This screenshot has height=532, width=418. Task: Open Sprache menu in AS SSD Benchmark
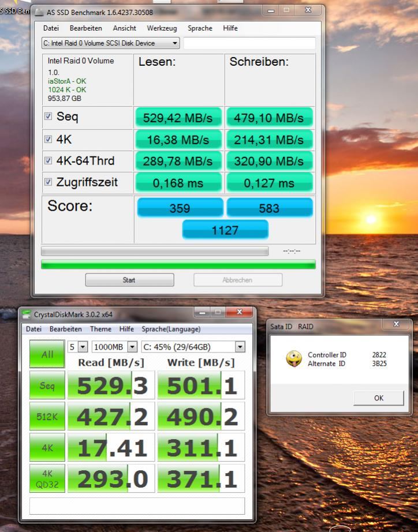200,28
